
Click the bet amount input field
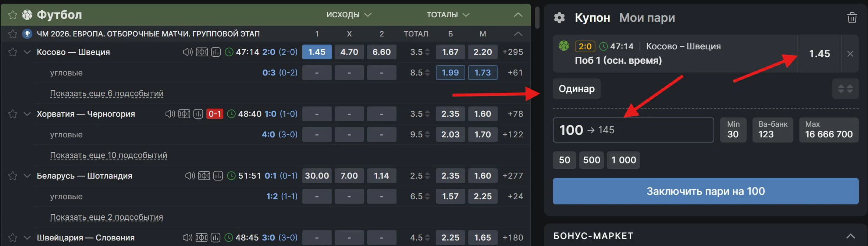(x=633, y=130)
